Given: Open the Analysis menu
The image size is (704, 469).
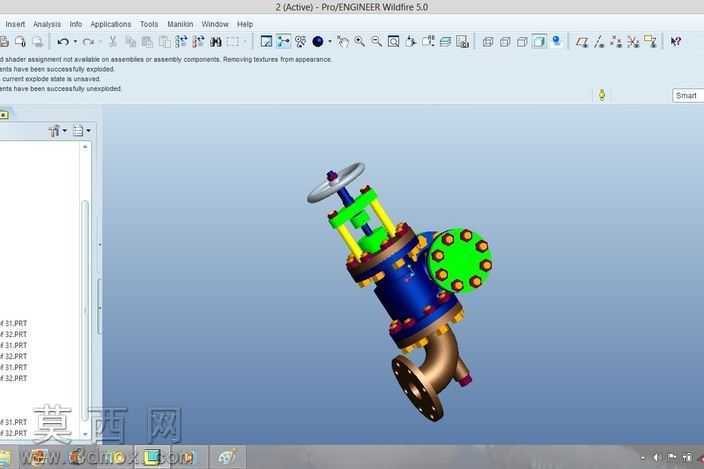Looking at the screenshot, I should click(x=47, y=24).
